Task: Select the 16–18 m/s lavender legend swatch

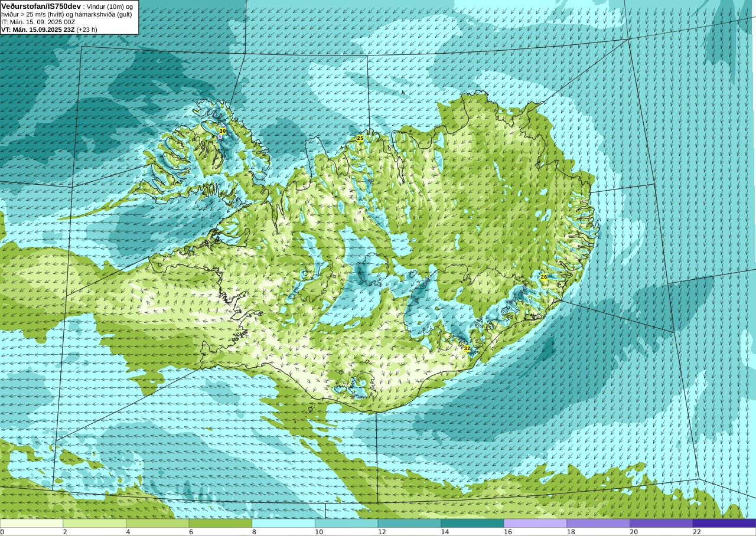Action: point(536,523)
